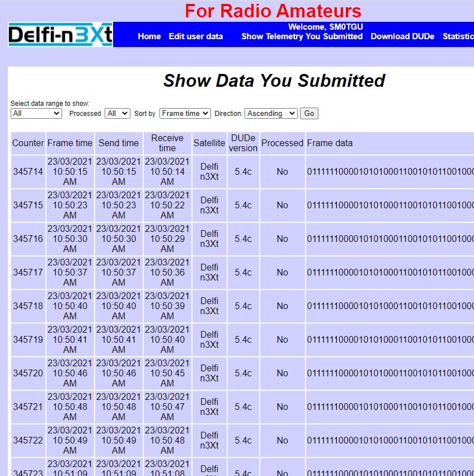Click the Delfi-n3Xt logo
Image resolution: width=474 pixels, height=476 pixels.
[x=60, y=34]
